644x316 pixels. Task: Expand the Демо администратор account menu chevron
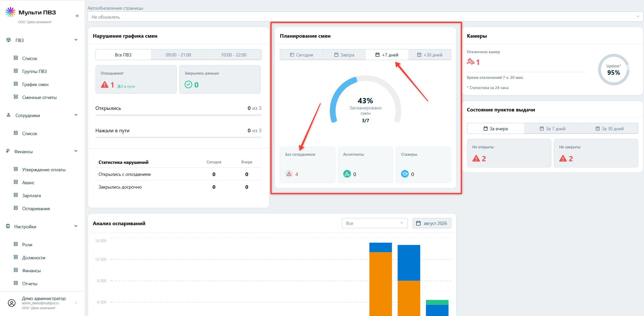[x=76, y=303]
